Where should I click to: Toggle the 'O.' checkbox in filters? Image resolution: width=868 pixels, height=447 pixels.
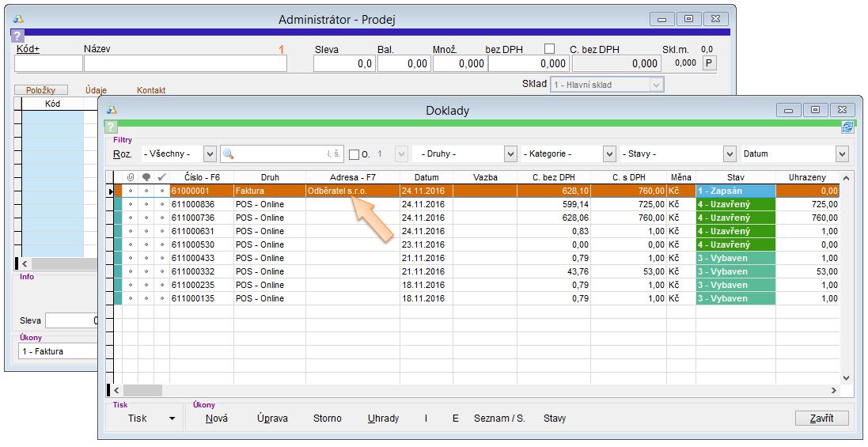click(x=354, y=154)
